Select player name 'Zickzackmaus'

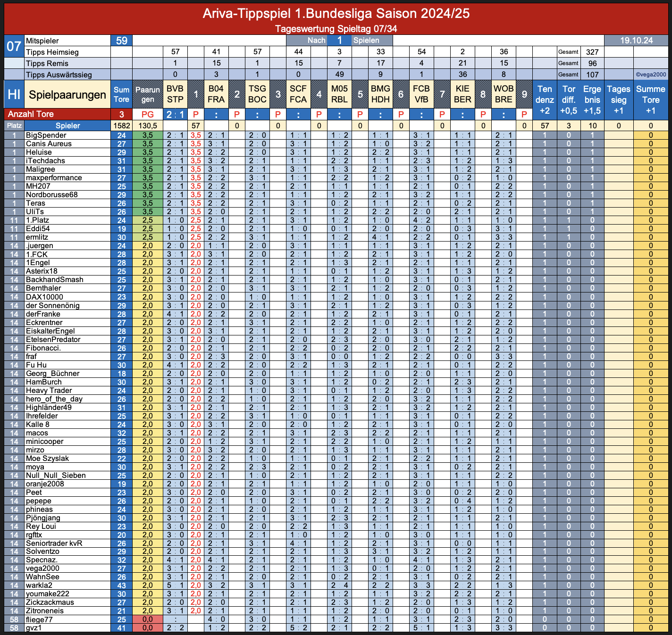(50, 602)
